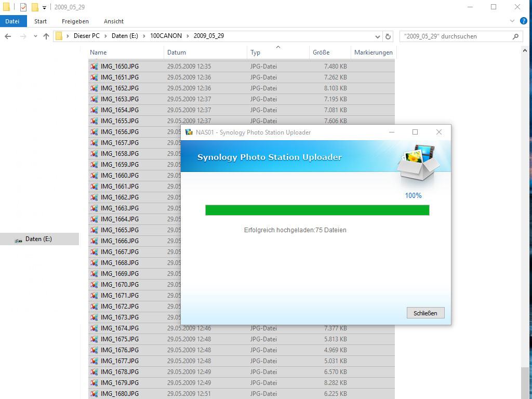
Task: Click file name IMG_1670.JPG
Action: (x=119, y=284)
